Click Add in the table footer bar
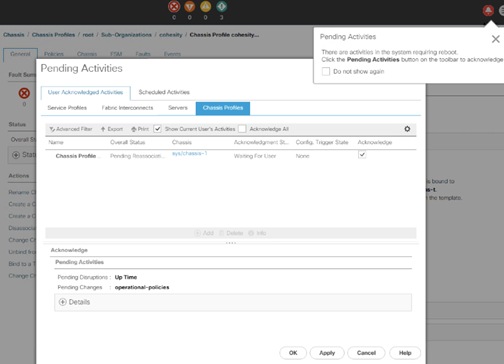Image resolution: width=504 pixels, height=364 pixels. point(204,233)
